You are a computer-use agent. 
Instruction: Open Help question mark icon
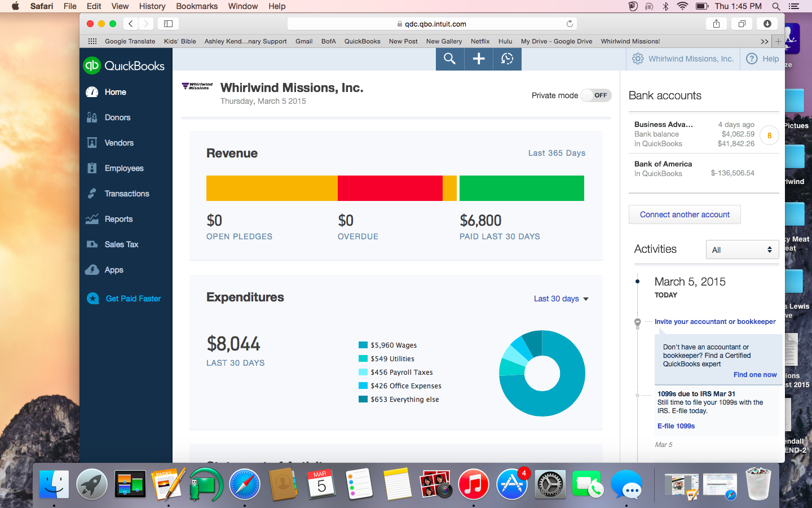click(752, 59)
